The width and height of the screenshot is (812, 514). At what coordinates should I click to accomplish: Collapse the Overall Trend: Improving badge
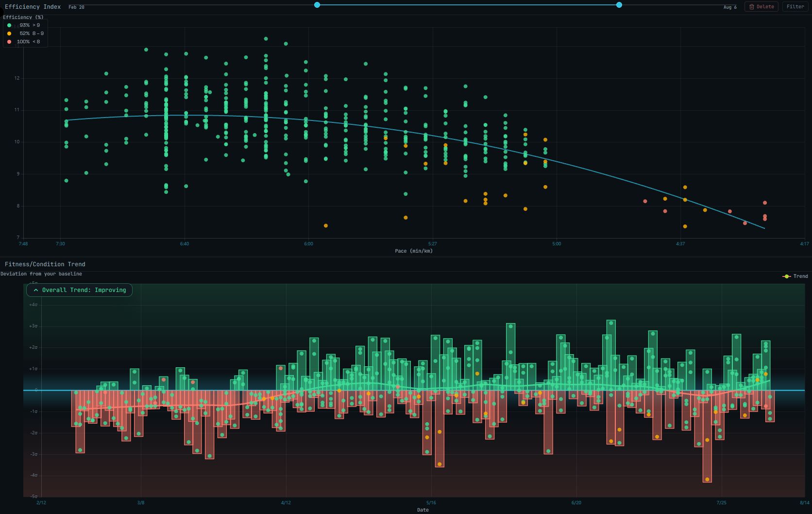click(79, 290)
